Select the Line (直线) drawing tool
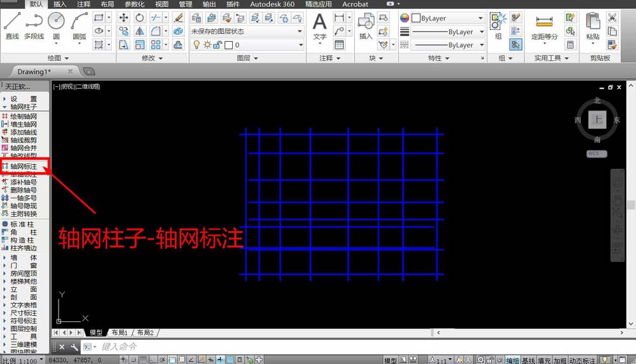Image resolution: width=636 pixels, height=364 pixels. [x=11, y=25]
